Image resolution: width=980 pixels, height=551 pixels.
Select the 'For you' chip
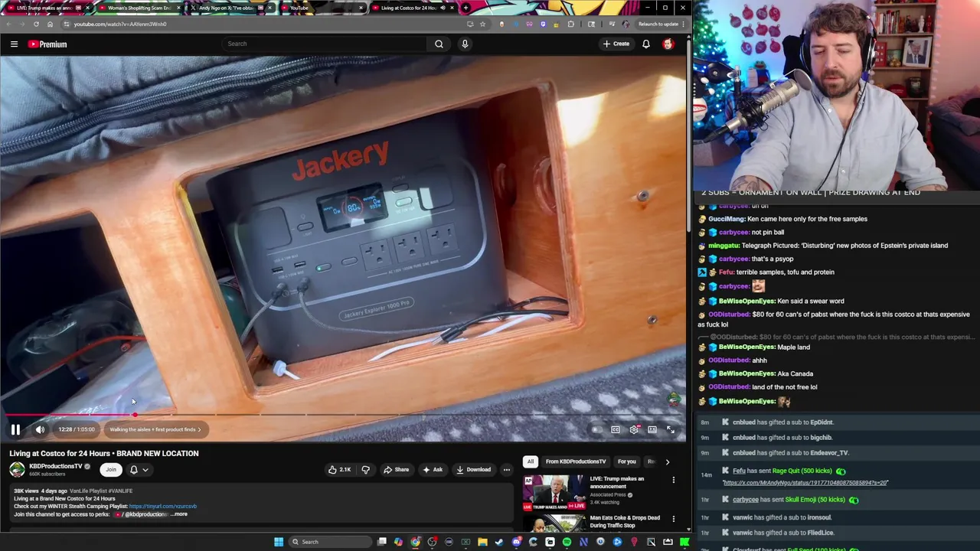627,461
